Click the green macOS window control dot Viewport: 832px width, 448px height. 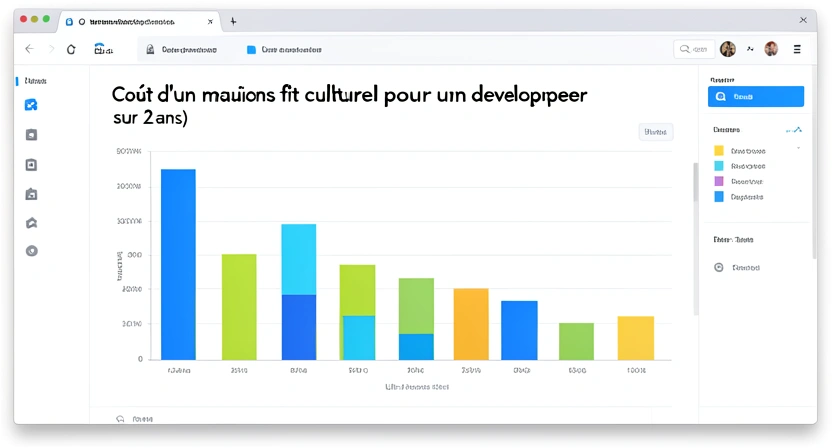click(46, 19)
